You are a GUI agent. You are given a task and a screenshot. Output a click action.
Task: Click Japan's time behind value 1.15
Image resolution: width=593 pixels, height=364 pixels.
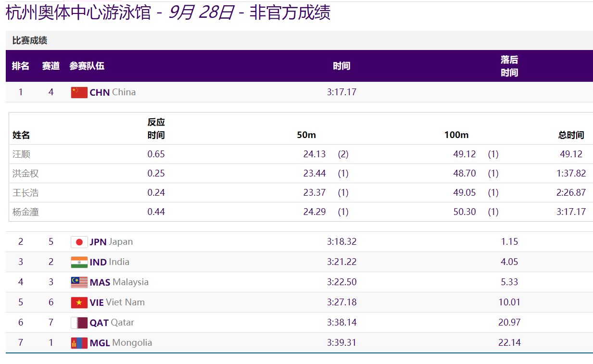[x=509, y=242]
